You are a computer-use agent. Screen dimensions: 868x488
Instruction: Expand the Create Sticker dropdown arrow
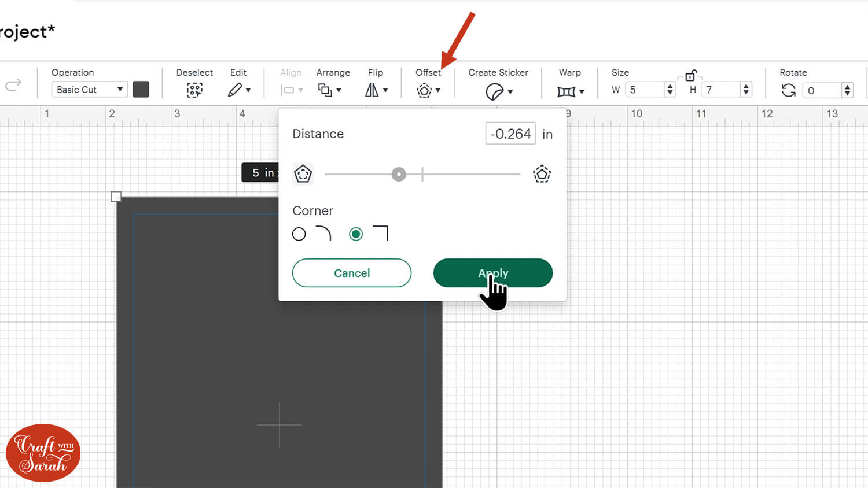point(510,91)
